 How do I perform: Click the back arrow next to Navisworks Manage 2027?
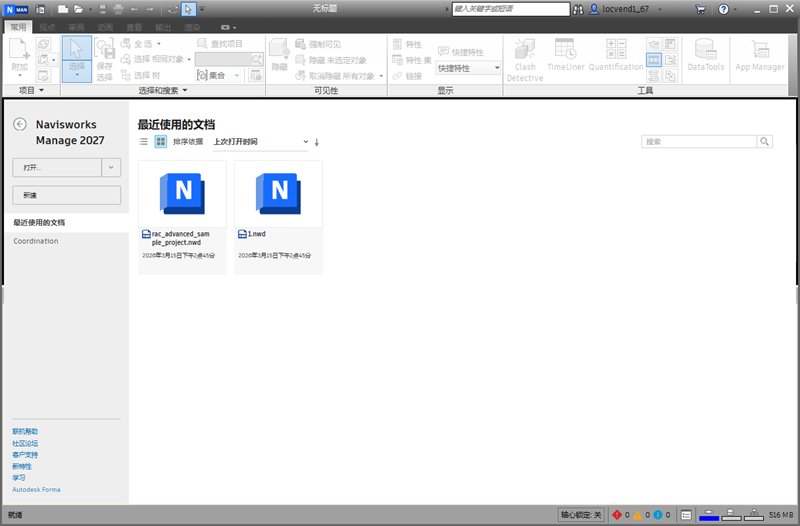(20, 124)
